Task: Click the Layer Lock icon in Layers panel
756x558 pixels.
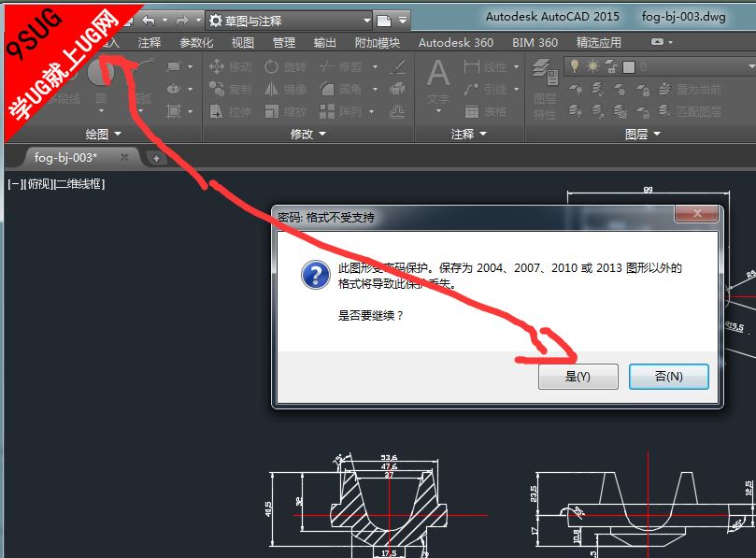Action: (643, 89)
